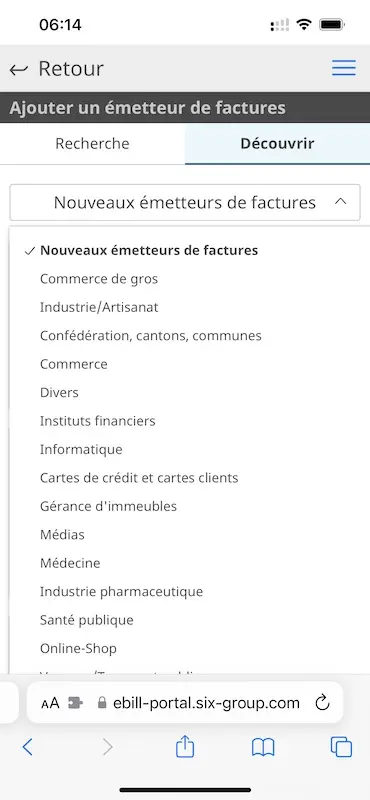Tap the extensions puzzle icon in address bar
Viewport: 370px width, 800px height.
(x=75, y=704)
